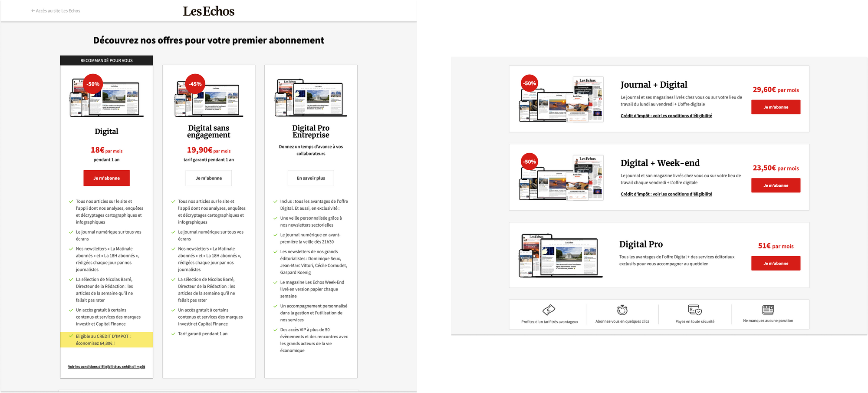868x393 pixels.
Task: Click the secure payment card icon
Action: pyautogui.click(x=695, y=310)
